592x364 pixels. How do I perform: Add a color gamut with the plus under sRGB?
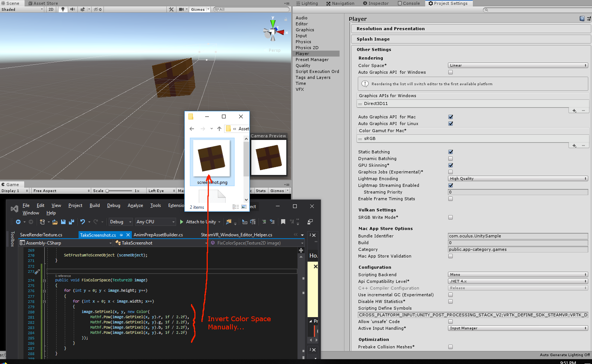pyautogui.click(x=575, y=146)
